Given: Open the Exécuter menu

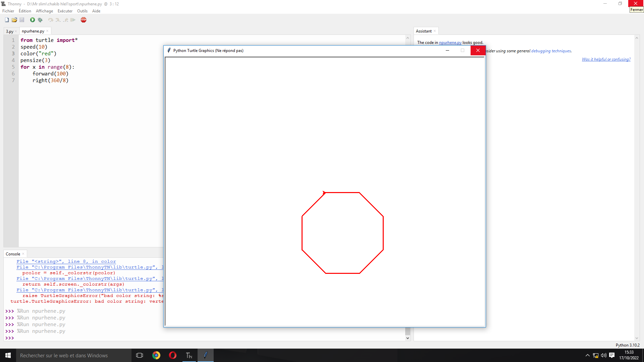Looking at the screenshot, I should pyautogui.click(x=65, y=11).
